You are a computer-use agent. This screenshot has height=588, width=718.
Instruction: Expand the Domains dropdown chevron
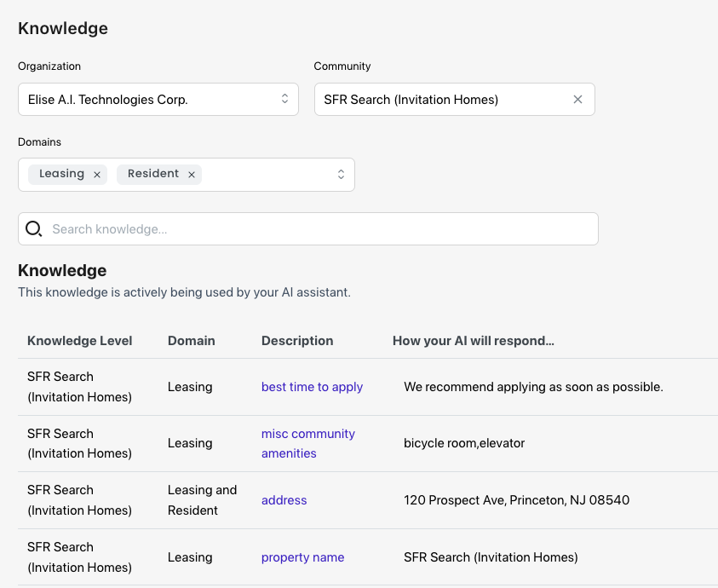[341, 174]
